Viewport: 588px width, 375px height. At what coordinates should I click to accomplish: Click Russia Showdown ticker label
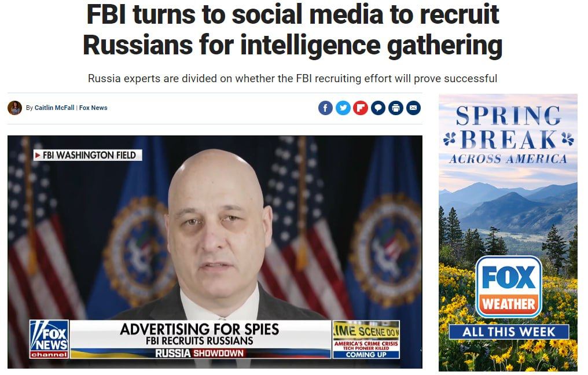tap(200, 353)
